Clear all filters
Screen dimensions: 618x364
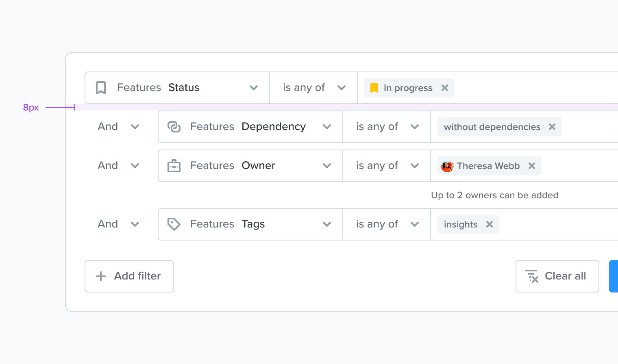[557, 276]
